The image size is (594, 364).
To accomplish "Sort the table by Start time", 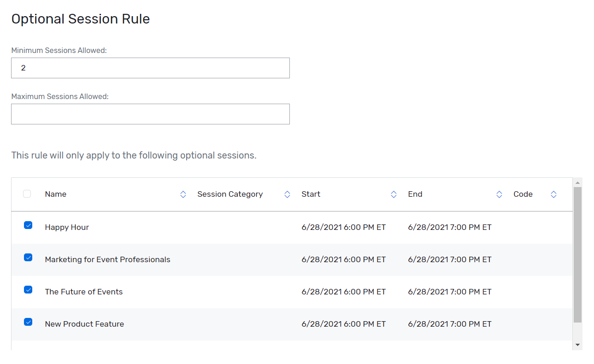I will [x=394, y=194].
